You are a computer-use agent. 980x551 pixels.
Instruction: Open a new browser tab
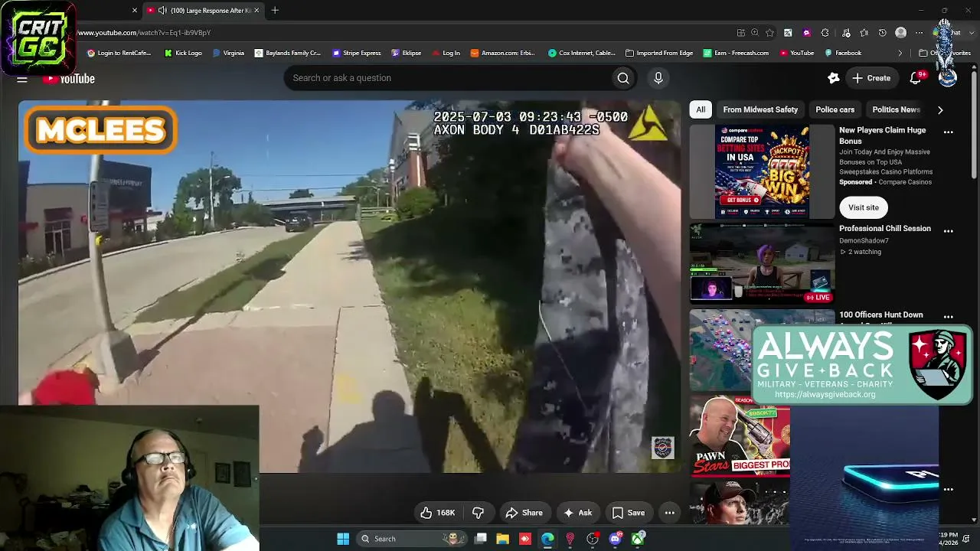click(x=275, y=11)
